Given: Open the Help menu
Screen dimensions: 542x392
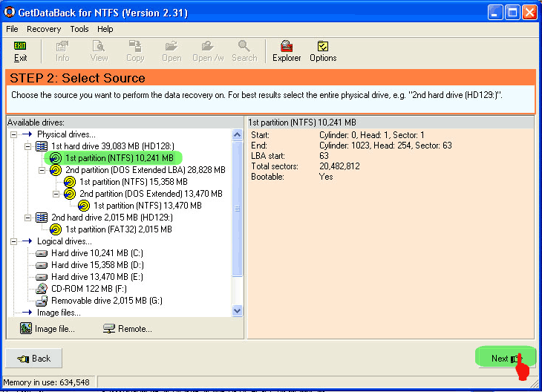Looking at the screenshot, I should click(x=105, y=29).
